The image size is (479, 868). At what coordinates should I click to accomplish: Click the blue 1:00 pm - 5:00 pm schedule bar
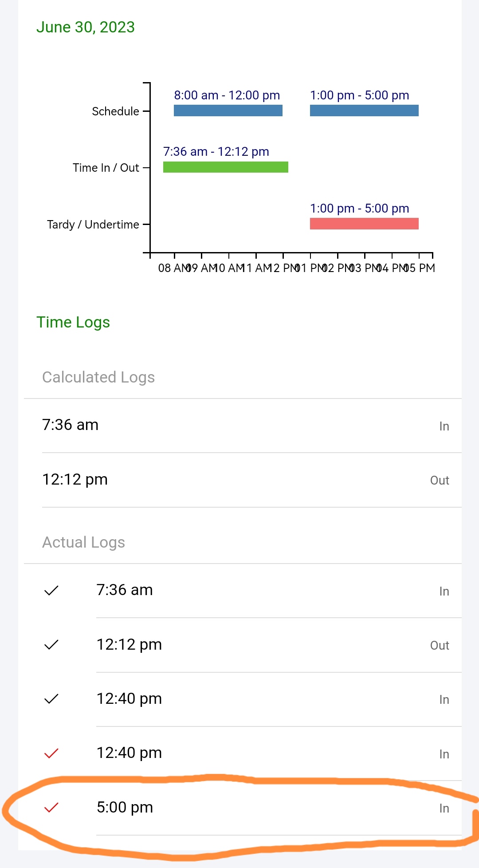pyautogui.click(x=364, y=110)
